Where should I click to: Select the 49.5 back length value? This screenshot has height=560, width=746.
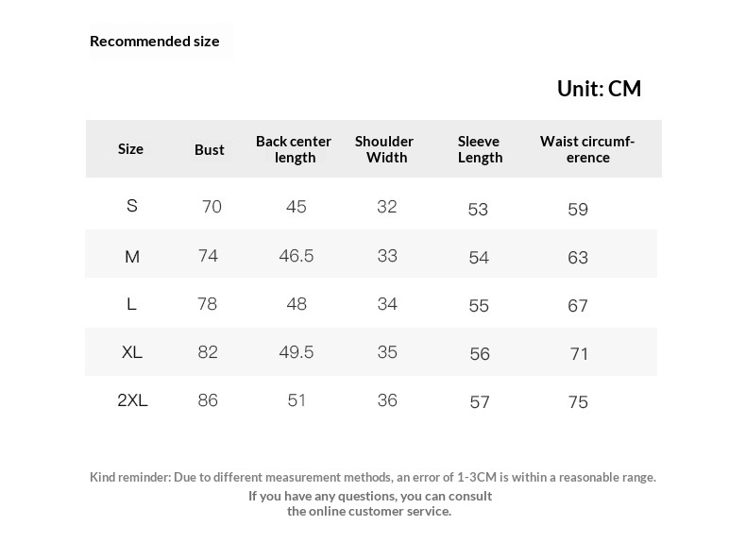[x=297, y=352]
